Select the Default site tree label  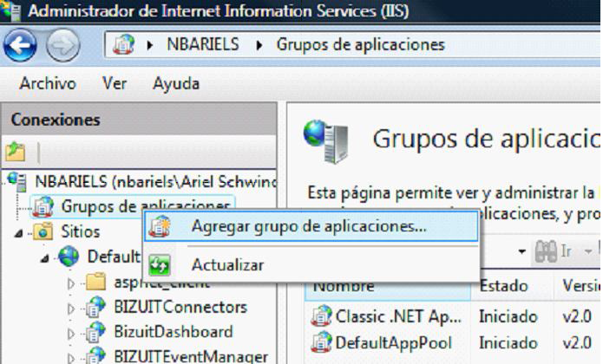tap(114, 257)
